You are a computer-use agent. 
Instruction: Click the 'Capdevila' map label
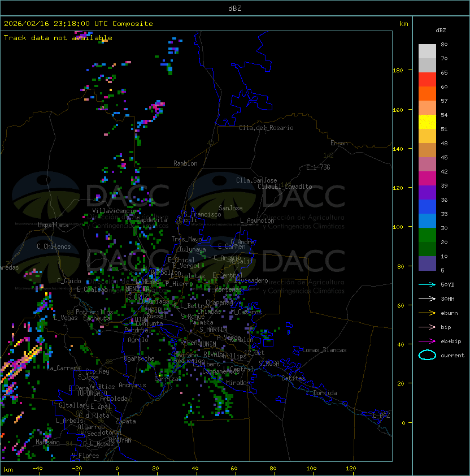click(152, 220)
